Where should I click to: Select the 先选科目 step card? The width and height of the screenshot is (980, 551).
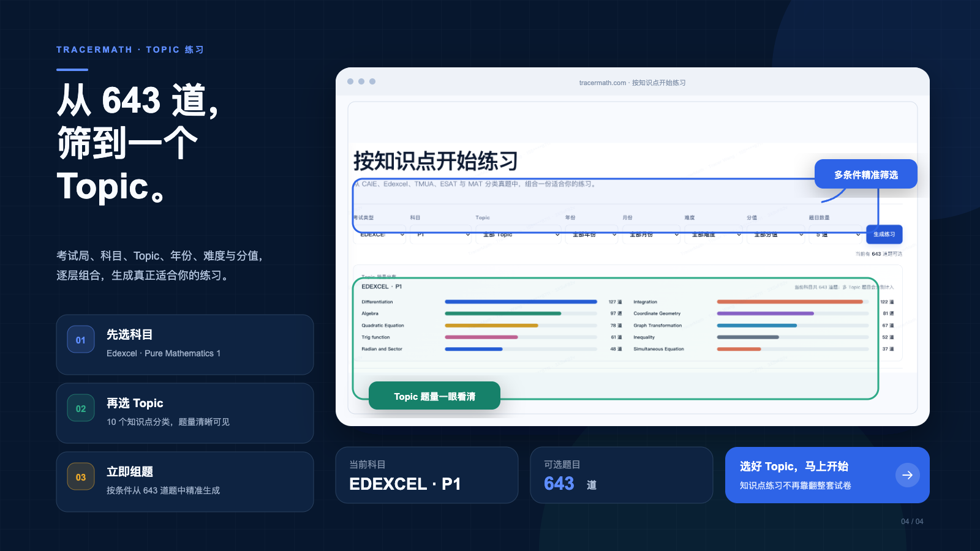185,345
